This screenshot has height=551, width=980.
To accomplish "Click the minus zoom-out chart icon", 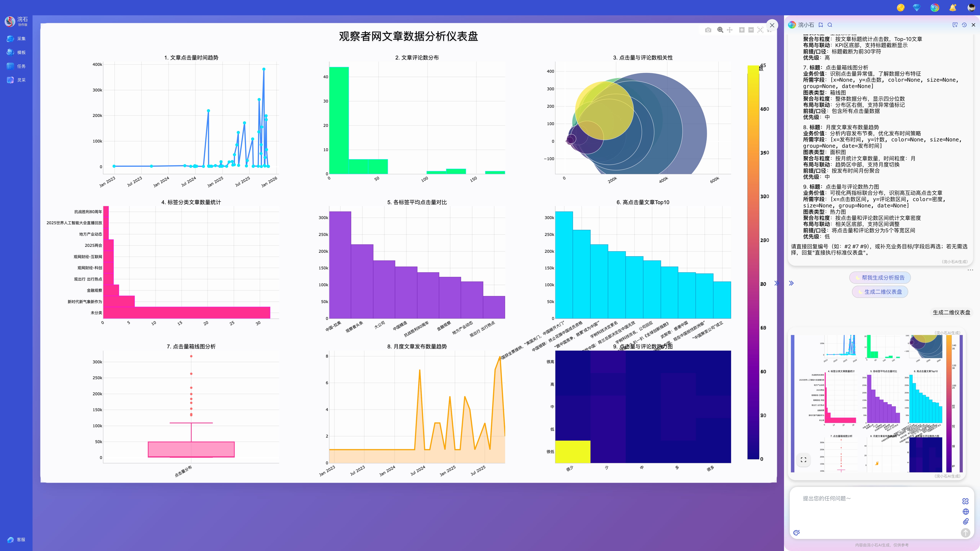I will point(751,30).
